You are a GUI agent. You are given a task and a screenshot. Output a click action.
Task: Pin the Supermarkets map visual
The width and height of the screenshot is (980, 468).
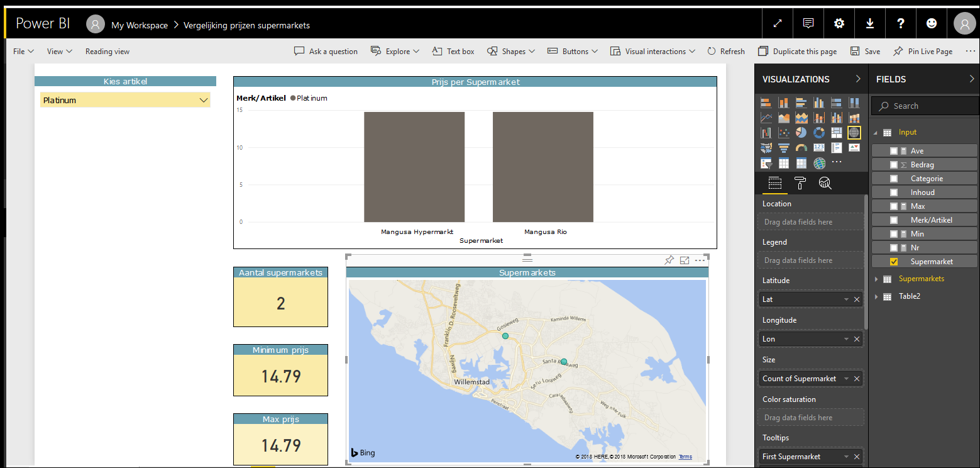tap(669, 260)
